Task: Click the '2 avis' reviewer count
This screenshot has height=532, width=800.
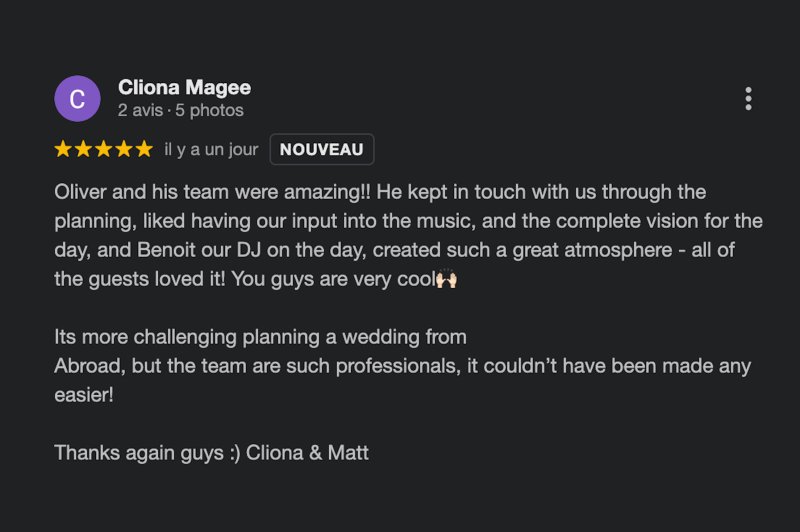Action: [x=140, y=110]
